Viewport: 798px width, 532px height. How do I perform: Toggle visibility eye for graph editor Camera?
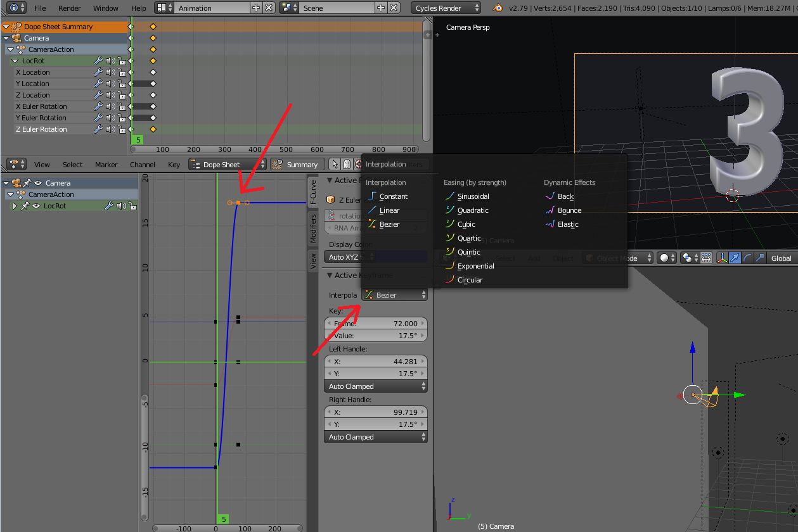click(38, 183)
